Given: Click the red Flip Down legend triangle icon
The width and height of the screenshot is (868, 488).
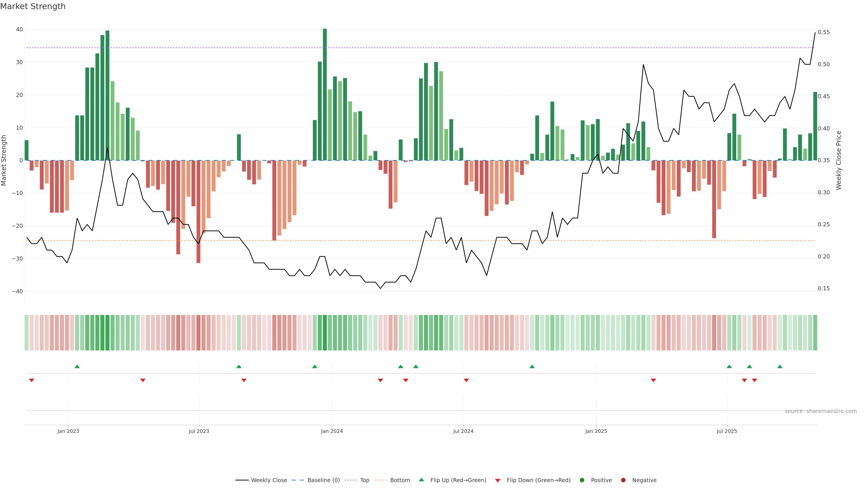Looking at the screenshot, I should (498, 480).
